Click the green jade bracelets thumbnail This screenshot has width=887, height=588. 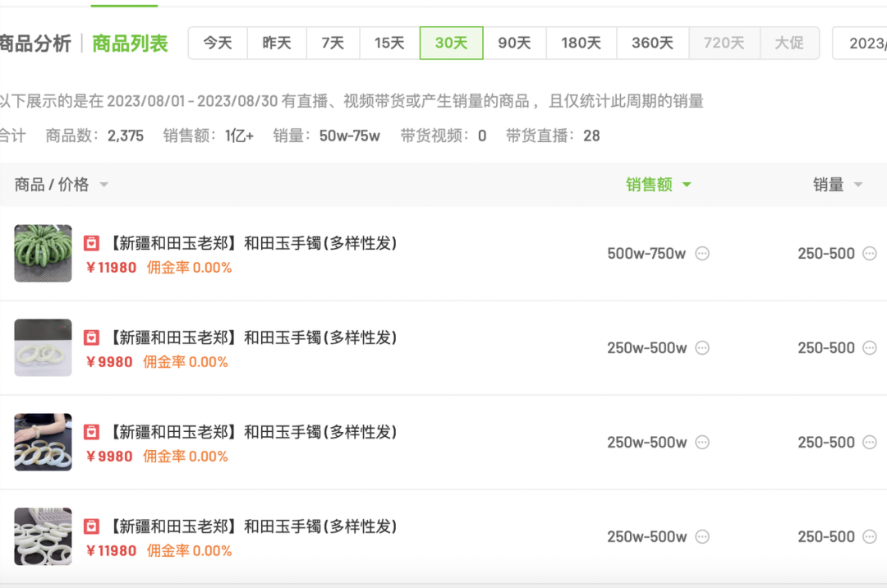point(43,253)
